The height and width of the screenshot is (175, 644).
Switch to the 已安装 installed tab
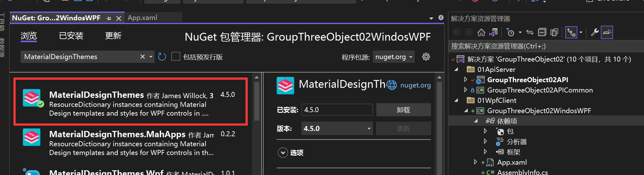coord(71,36)
